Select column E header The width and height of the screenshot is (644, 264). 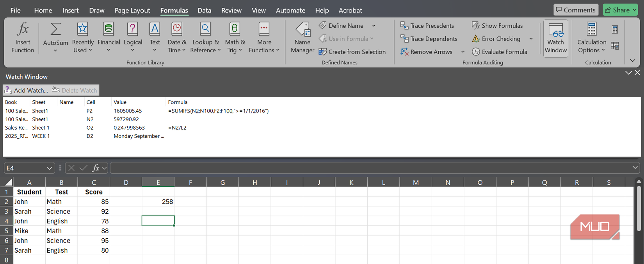coord(158,182)
